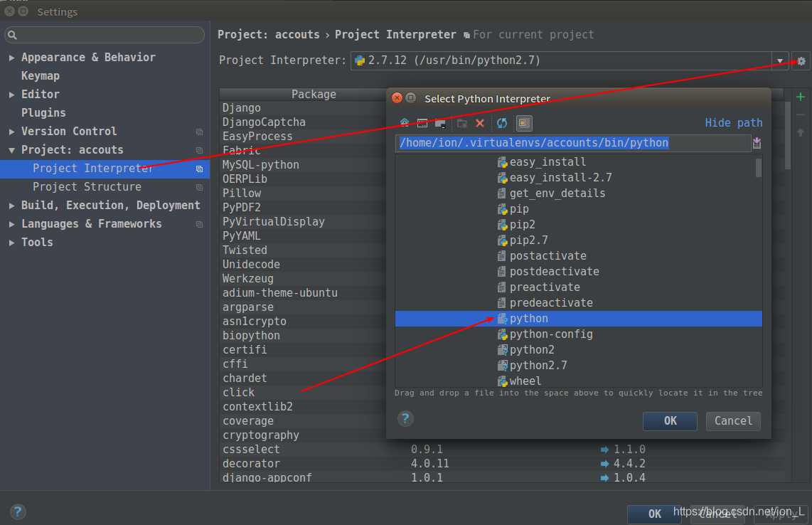Image resolution: width=812 pixels, height=525 pixels.
Task: Expand Languages & Frameworks section
Action: coord(11,224)
